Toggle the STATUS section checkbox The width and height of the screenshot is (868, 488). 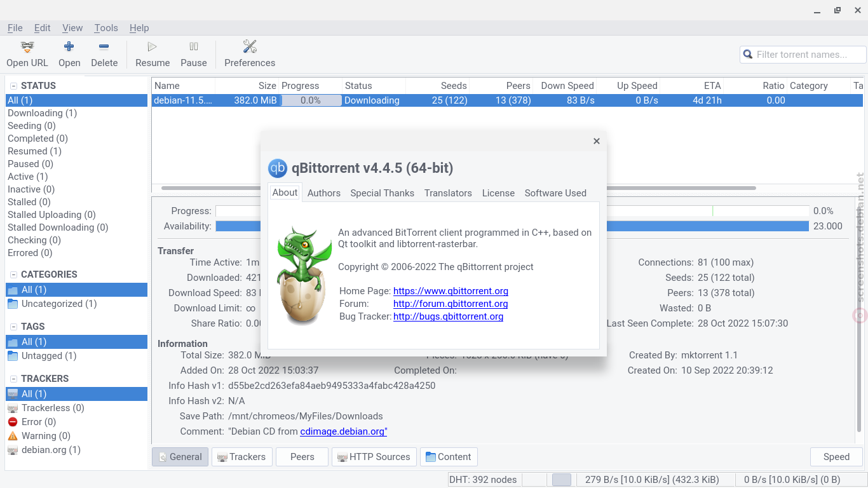coord(13,86)
